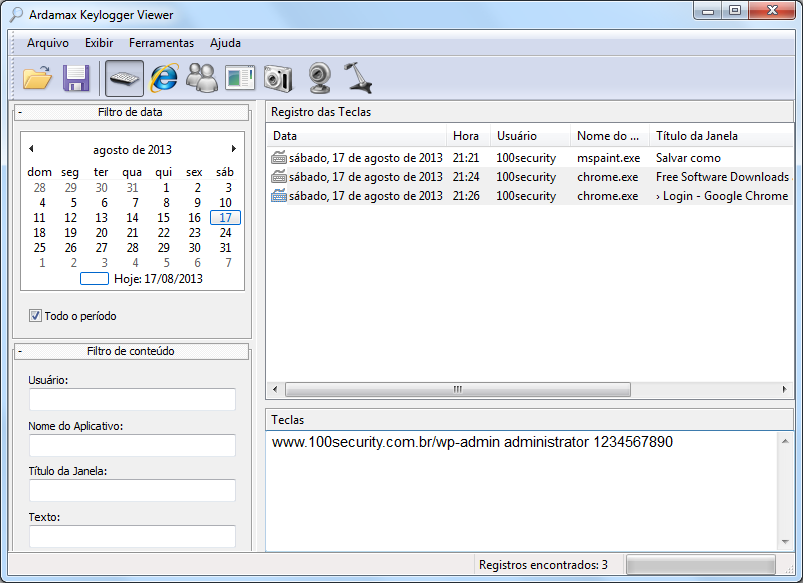Screen dimensions: 803x583
Task: Sort by Hora column header
Action: (x=469, y=136)
